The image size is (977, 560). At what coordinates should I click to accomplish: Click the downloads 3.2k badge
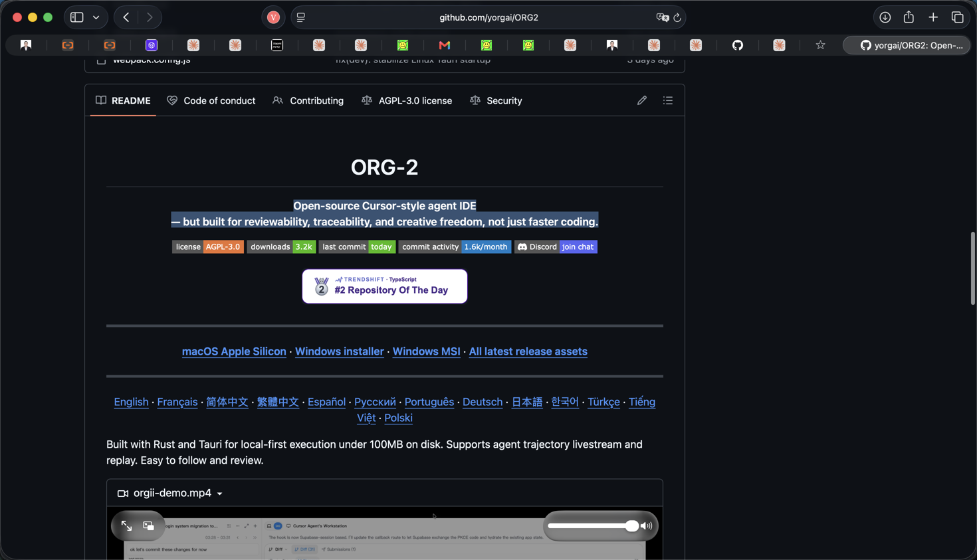coord(281,246)
